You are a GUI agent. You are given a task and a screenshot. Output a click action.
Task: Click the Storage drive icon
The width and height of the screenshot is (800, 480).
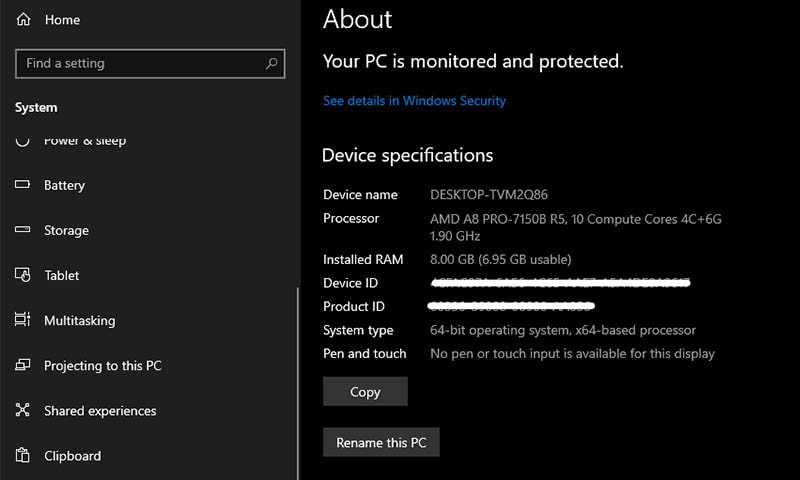[x=23, y=230]
